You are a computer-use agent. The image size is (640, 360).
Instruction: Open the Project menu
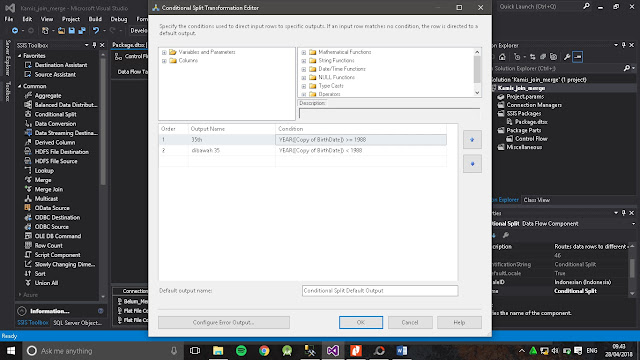pyautogui.click(x=71, y=19)
